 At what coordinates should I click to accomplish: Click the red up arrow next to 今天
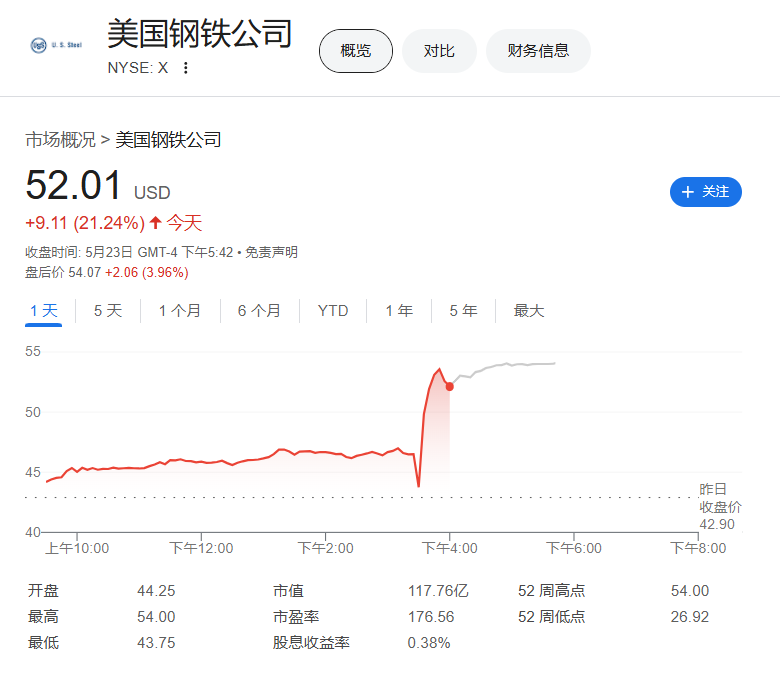point(156,222)
